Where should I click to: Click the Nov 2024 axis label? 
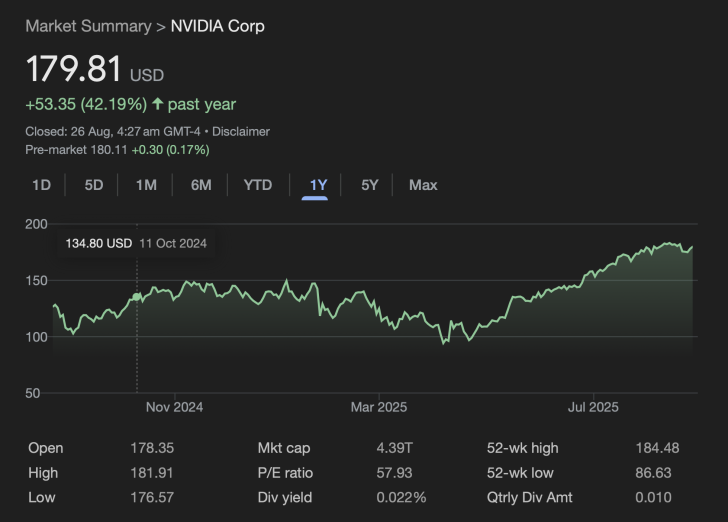point(175,407)
